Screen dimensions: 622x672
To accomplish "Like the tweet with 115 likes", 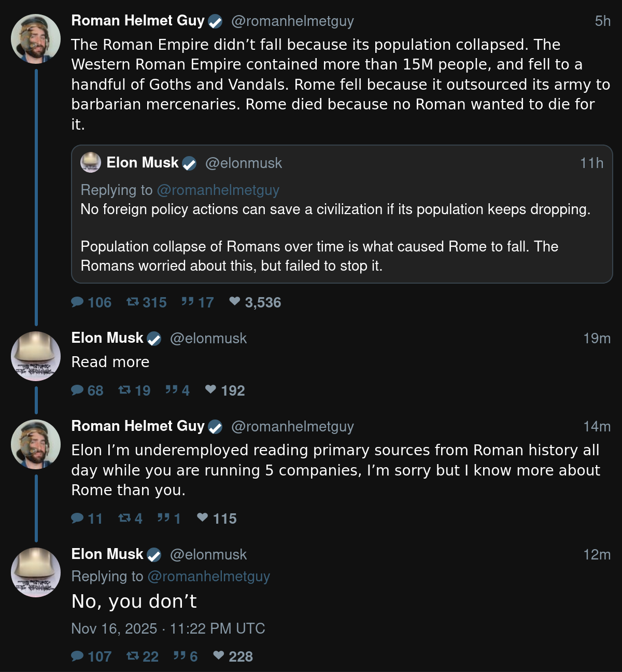I will point(203,517).
